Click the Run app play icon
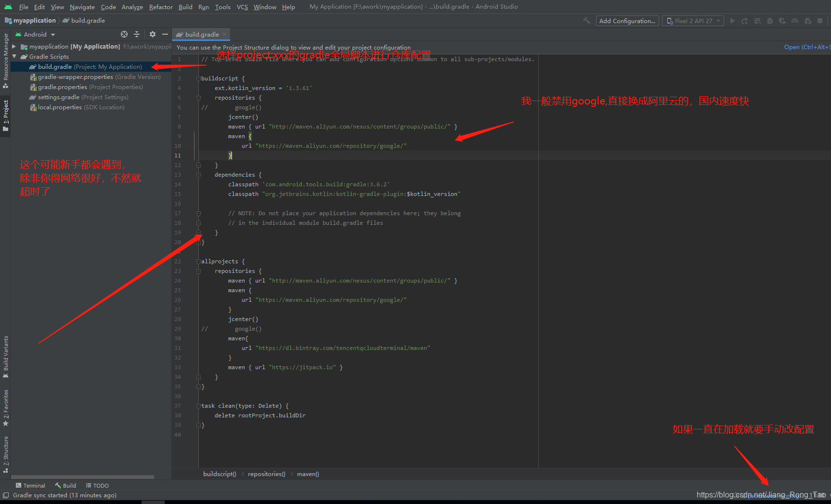This screenshot has width=831, height=504. tap(732, 21)
